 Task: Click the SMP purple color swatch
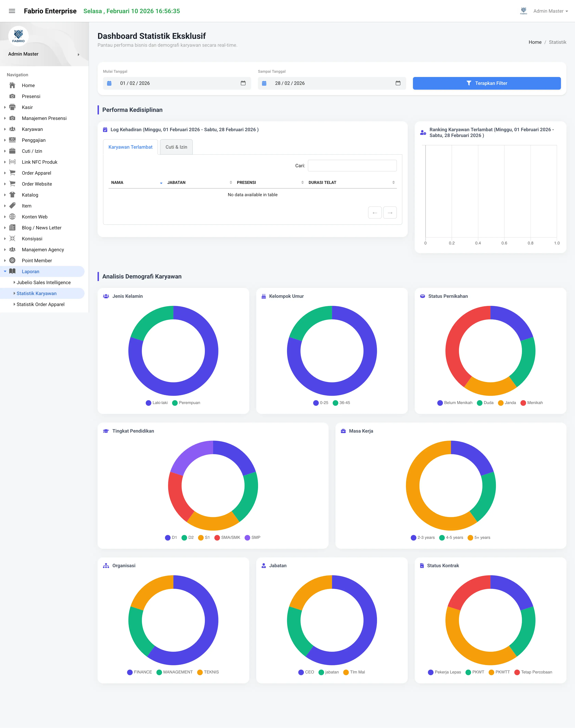[x=247, y=538]
